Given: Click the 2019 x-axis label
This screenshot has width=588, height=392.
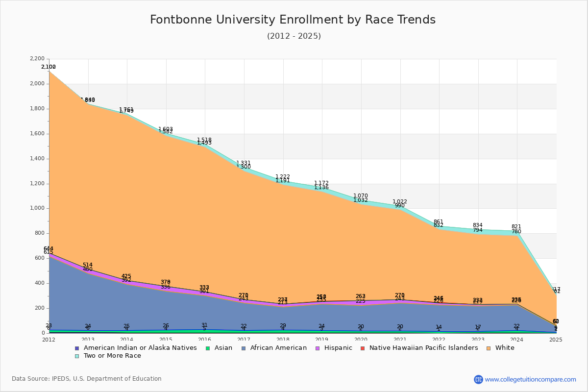Looking at the screenshot, I should pyautogui.click(x=322, y=340).
